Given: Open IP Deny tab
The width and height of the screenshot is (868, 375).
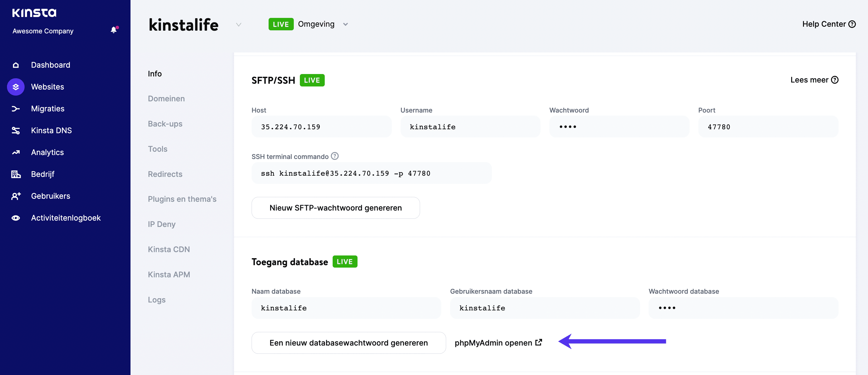Looking at the screenshot, I should click(162, 225).
